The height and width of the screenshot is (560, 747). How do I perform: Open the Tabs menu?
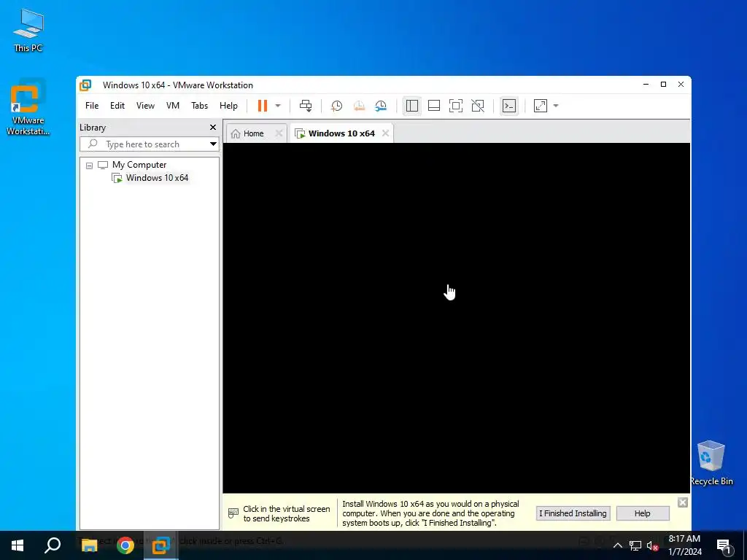tap(200, 106)
